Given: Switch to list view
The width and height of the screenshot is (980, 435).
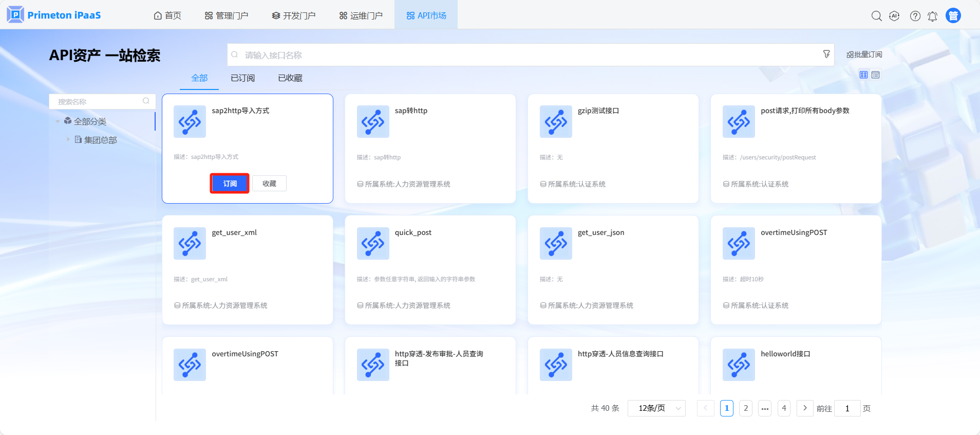Looking at the screenshot, I should click(876, 75).
